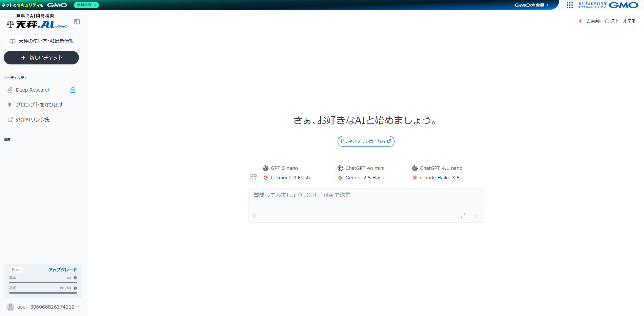Image resolution: width=644 pixels, height=316 pixels.
Task: Click the 新しいチャット button
Action: pos(41,58)
